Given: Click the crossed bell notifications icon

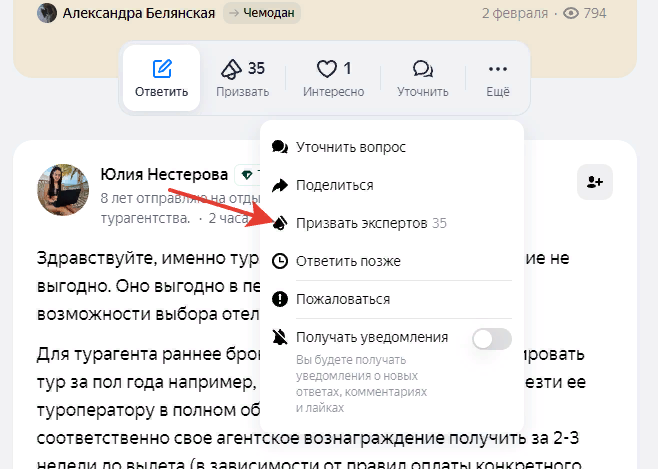Looking at the screenshot, I should pos(280,337).
